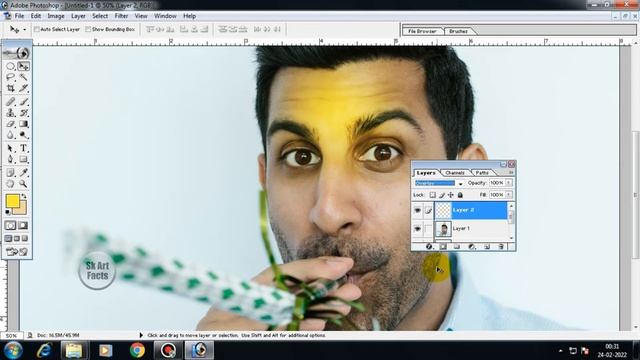Screen dimensions: 640x360
Task: Click the foreground yellow color swatch
Action: 12,200
